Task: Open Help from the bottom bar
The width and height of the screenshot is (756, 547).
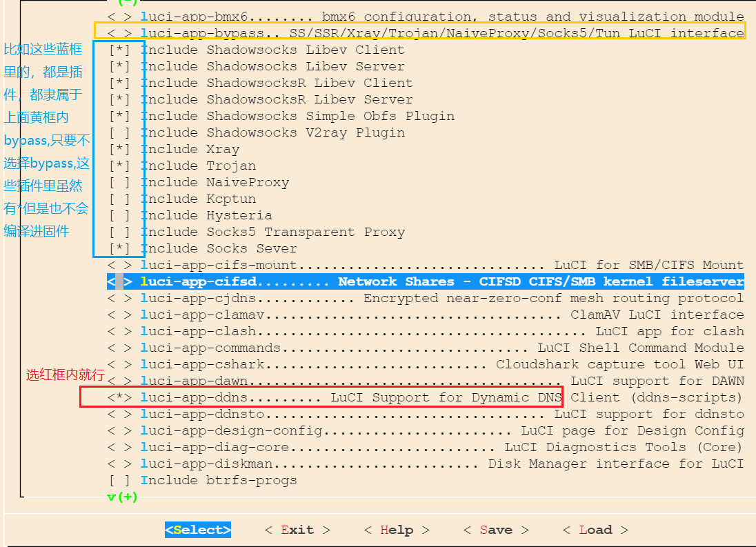Action: tap(396, 530)
